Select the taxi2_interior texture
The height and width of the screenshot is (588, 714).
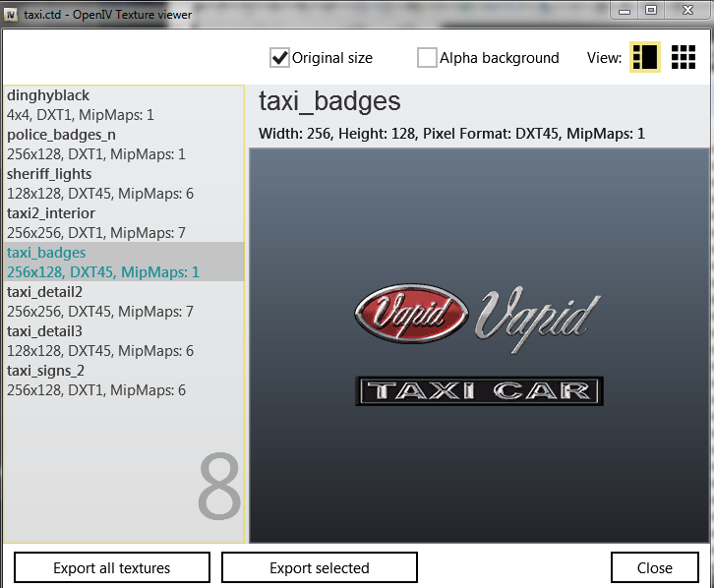point(124,223)
